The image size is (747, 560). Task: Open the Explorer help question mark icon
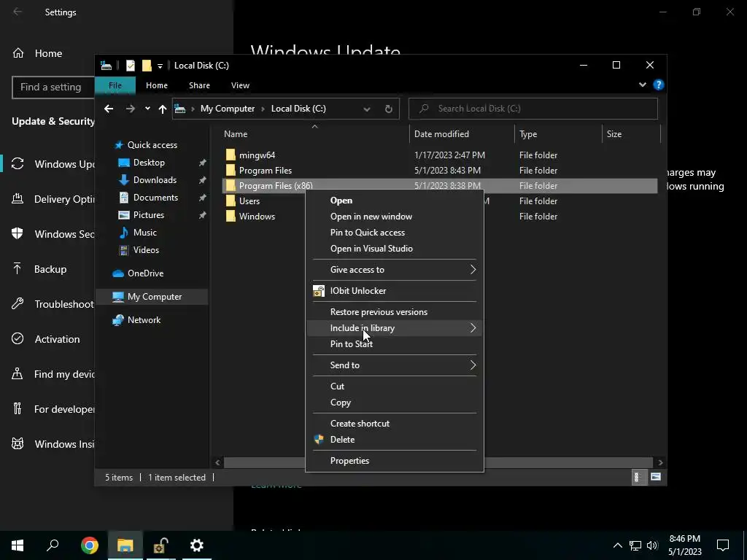[659, 85]
